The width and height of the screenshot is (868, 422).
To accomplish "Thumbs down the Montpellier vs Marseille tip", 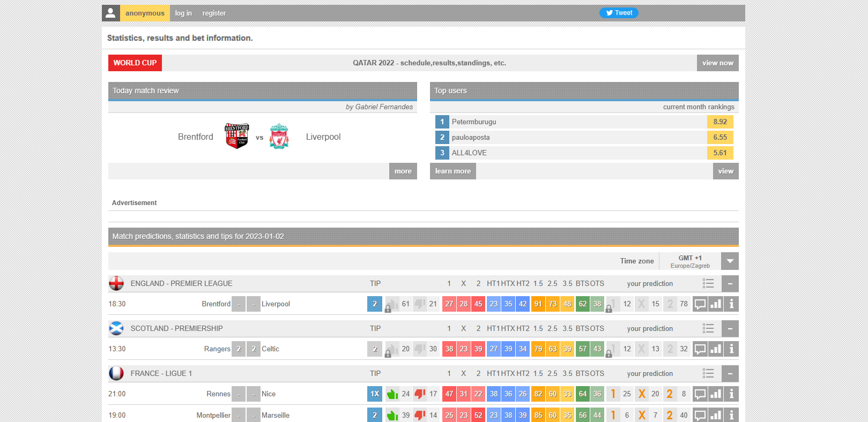I will pyautogui.click(x=420, y=415).
